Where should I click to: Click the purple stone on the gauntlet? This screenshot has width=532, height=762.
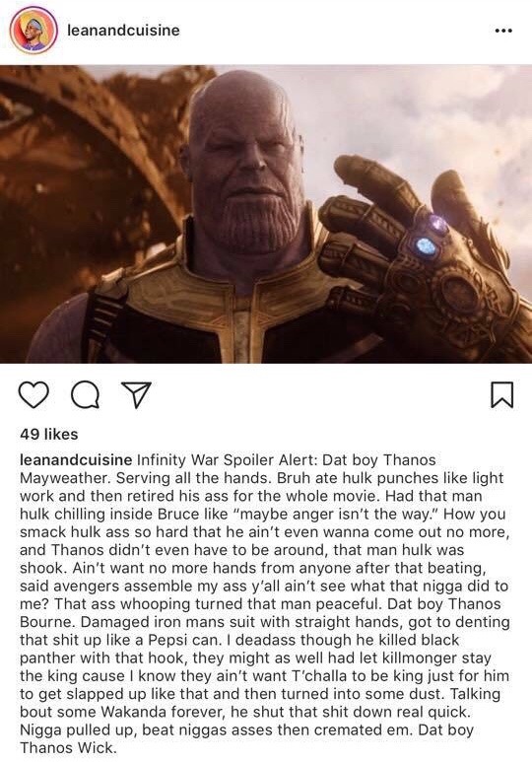[x=438, y=224]
